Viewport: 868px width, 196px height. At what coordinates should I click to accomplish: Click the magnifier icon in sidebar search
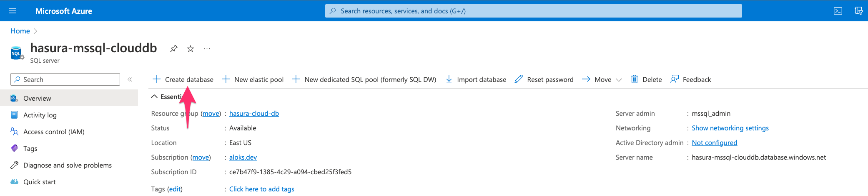click(x=17, y=79)
